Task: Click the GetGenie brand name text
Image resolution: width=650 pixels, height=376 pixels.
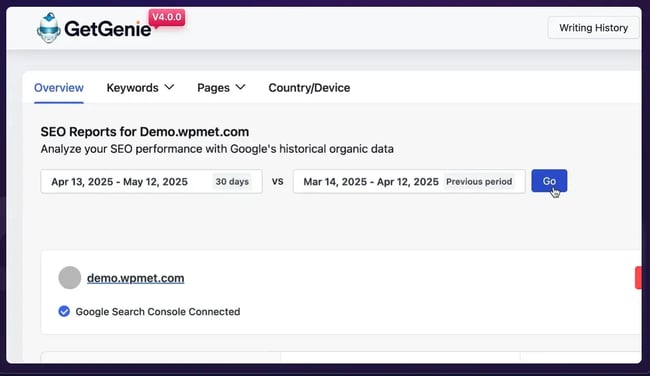Action: [108, 29]
